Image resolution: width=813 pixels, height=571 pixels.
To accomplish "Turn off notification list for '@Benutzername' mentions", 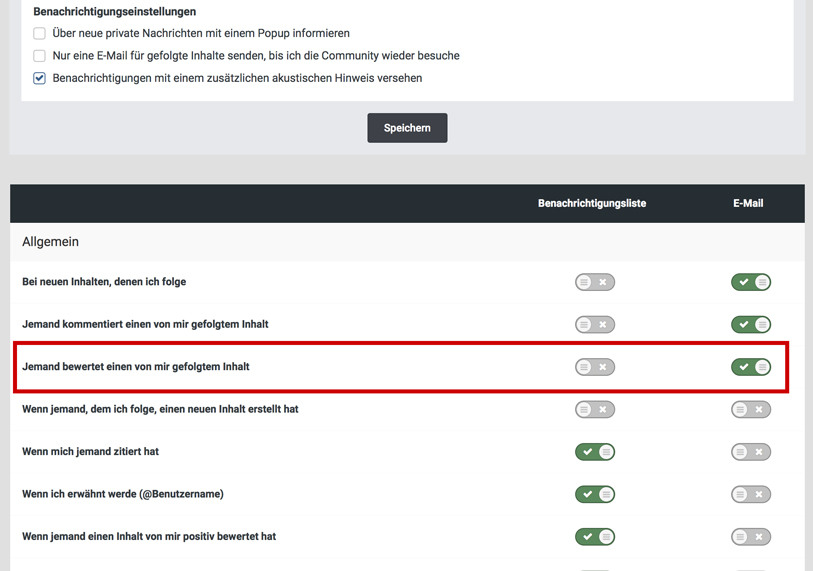I will pos(594,494).
